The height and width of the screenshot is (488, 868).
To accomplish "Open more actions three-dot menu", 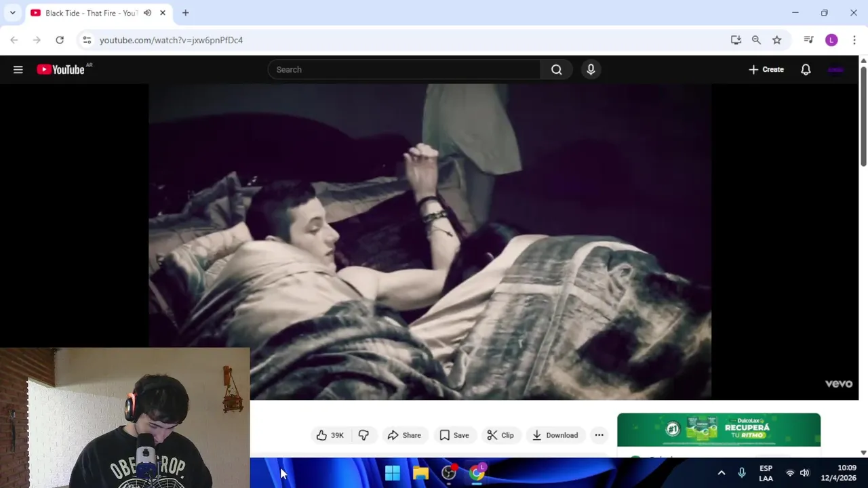I will (599, 435).
